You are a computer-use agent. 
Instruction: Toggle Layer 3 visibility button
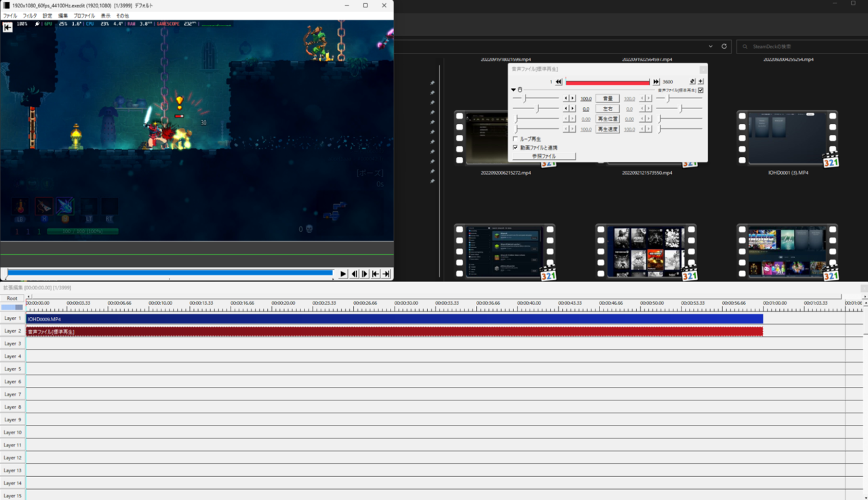[x=12, y=343]
